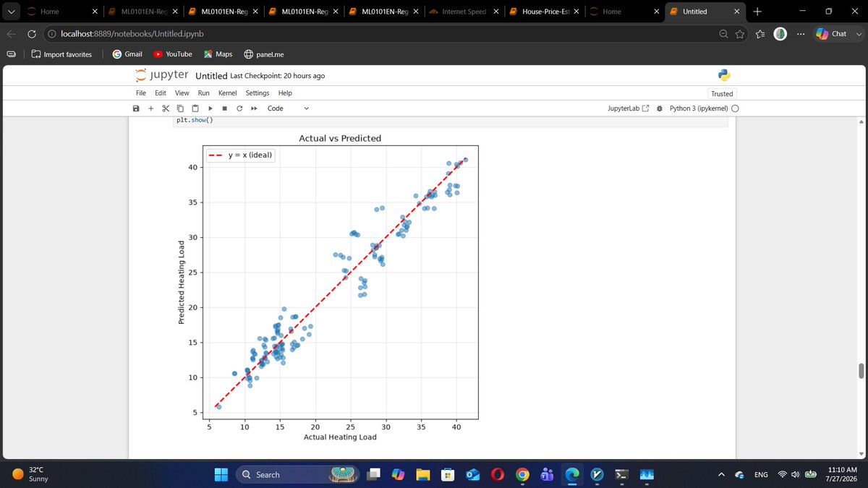
Task: Click the y = x (ideal) legend entry
Action: pyautogui.click(x=241, y=155)
